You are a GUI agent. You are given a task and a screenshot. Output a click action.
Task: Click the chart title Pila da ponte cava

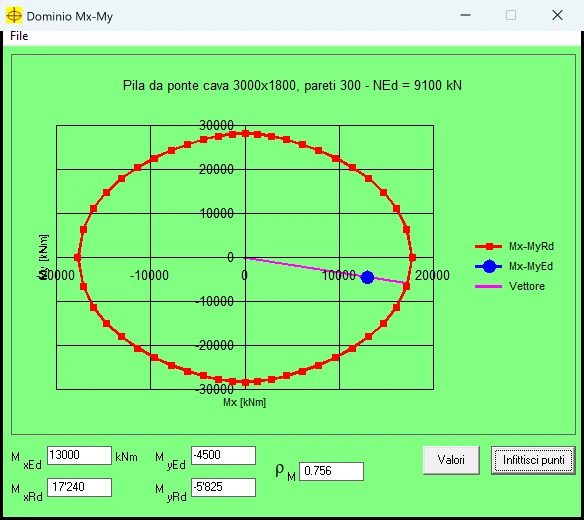click(292, 86)
